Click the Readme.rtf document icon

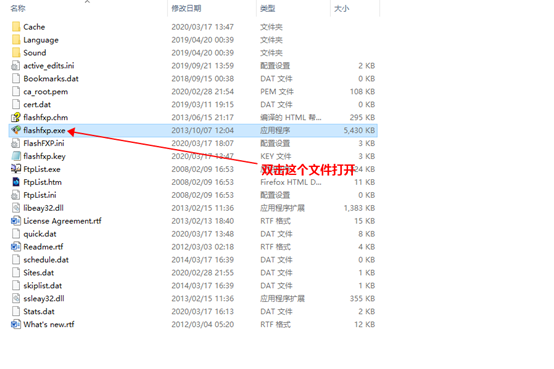point(16,247)
